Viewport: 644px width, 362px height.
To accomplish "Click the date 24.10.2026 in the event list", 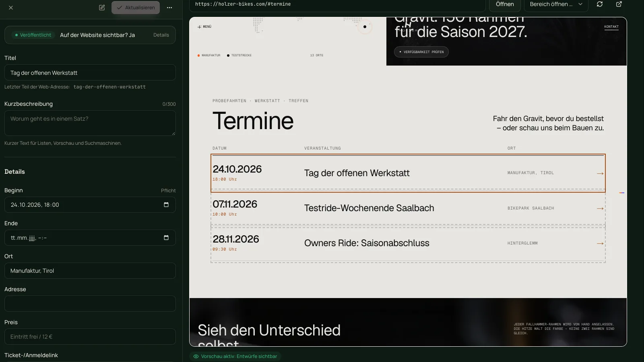I will [x=237, y=169].
